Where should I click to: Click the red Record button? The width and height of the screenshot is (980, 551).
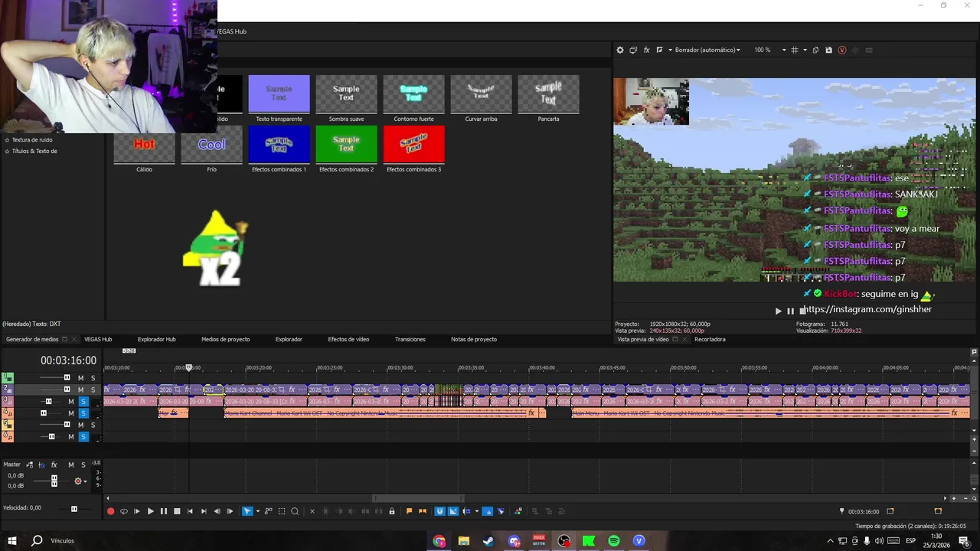[110, 511]
